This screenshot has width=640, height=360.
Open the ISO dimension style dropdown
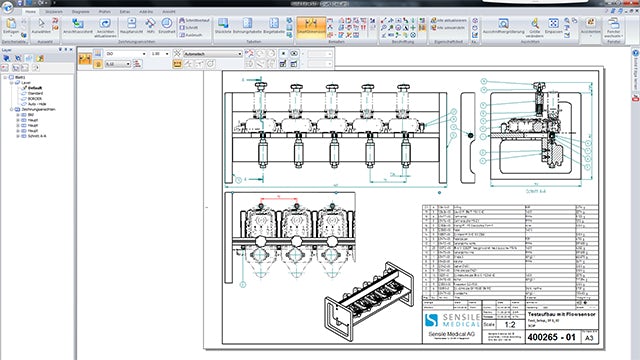126,54
